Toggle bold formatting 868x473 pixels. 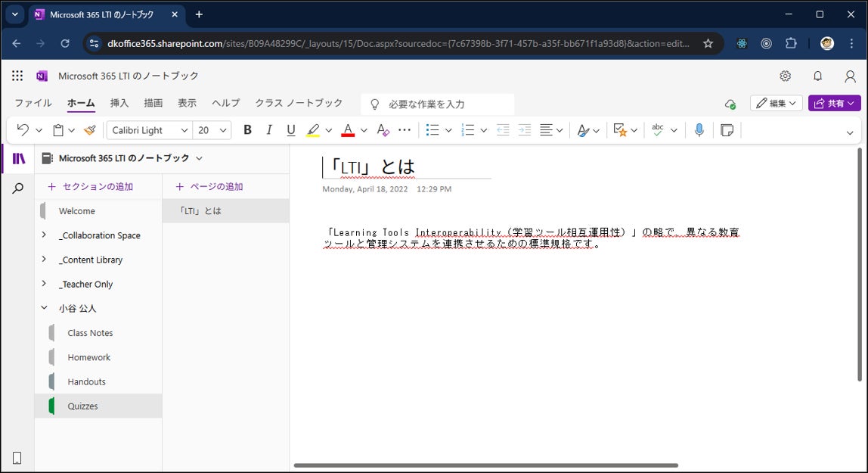click(x=247, y=130)
